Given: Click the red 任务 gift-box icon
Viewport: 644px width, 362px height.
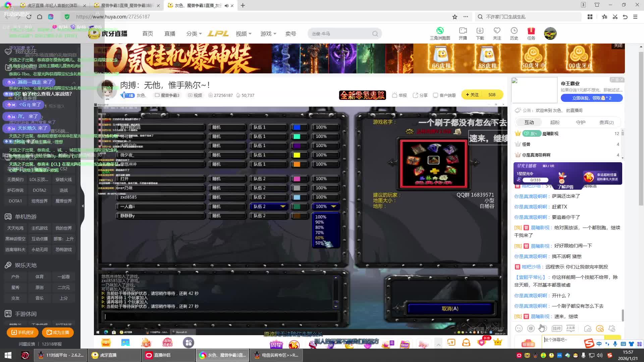Looking at the screenshot, I should (531, 31).
